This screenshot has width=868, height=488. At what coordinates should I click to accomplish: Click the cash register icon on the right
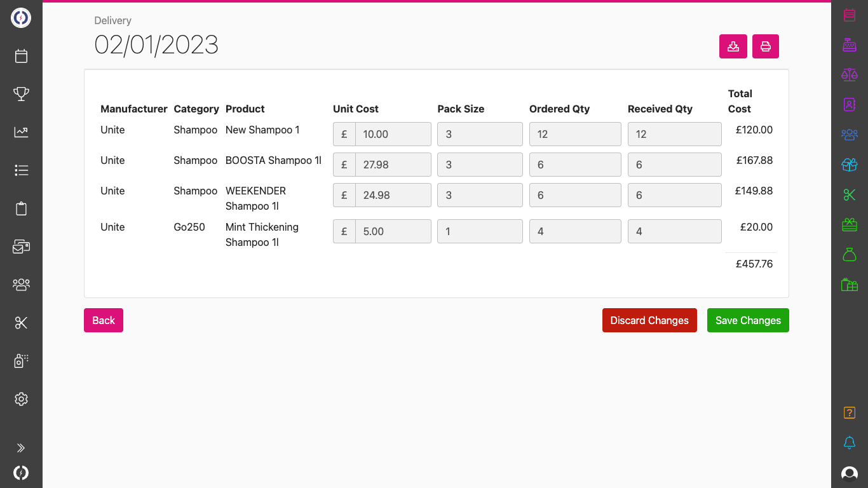coord(850,45)
